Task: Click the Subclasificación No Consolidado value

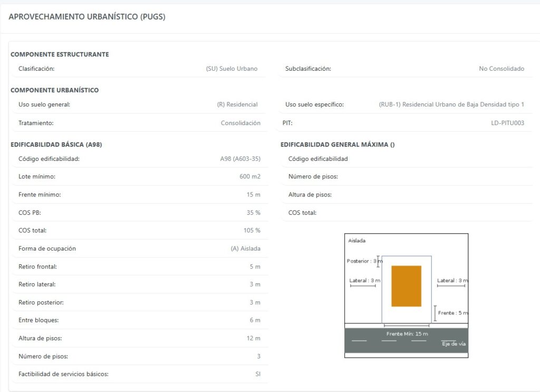Action: tap(502, 69)
